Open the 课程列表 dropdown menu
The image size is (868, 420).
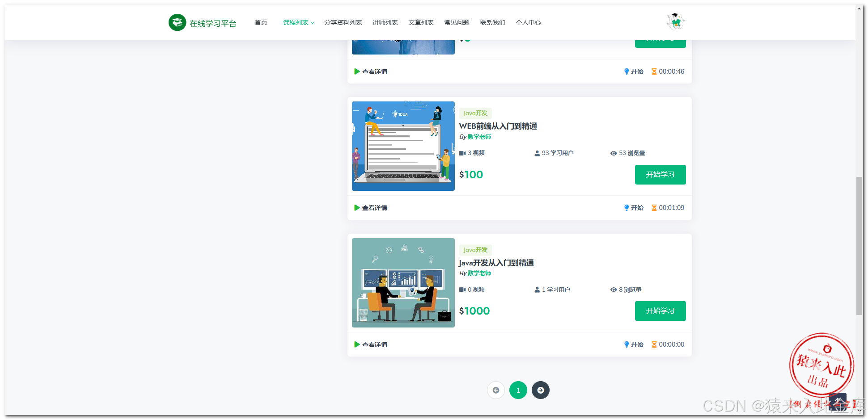pos(298,22)
